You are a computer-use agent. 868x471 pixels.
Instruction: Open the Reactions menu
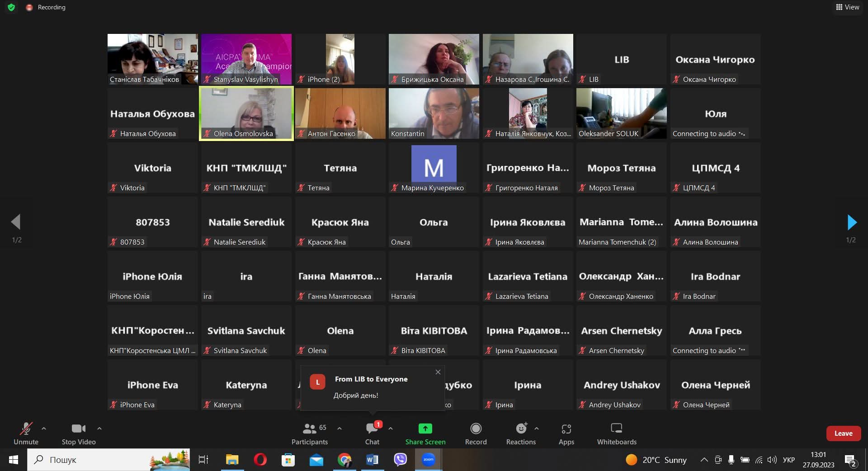point(521,433)
